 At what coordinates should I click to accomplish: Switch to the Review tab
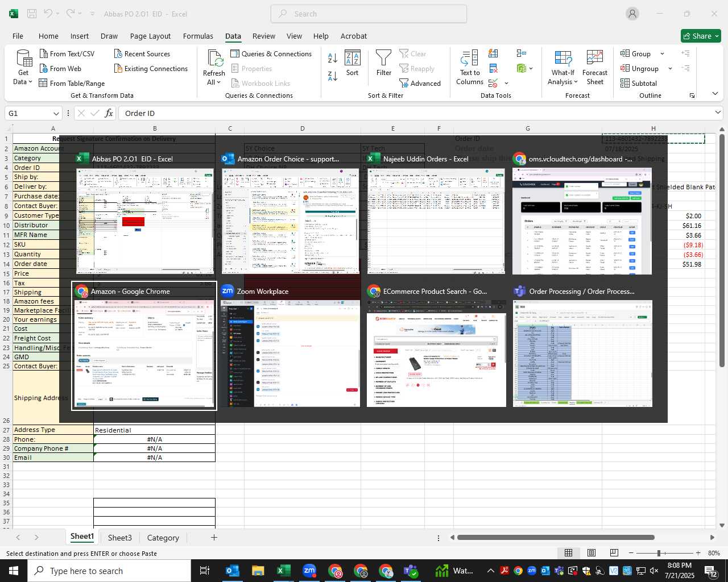(x=264, y=36)
